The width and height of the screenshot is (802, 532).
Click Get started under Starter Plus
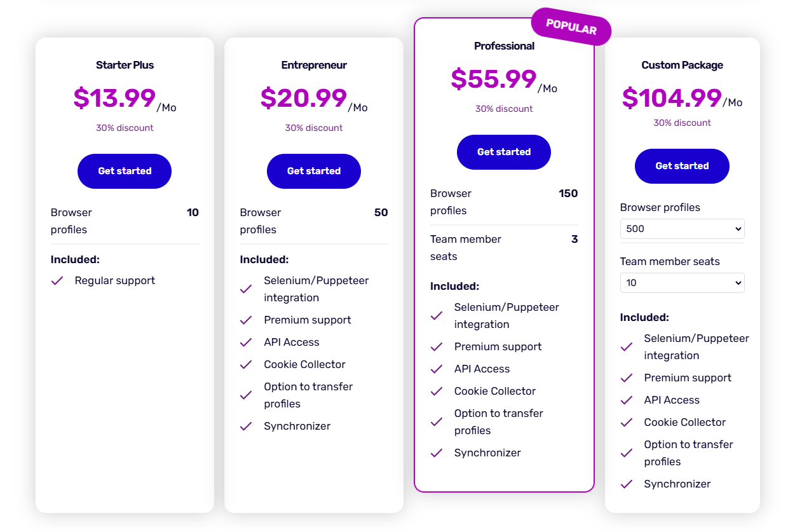pyautogui.click(x=125, y=171)
